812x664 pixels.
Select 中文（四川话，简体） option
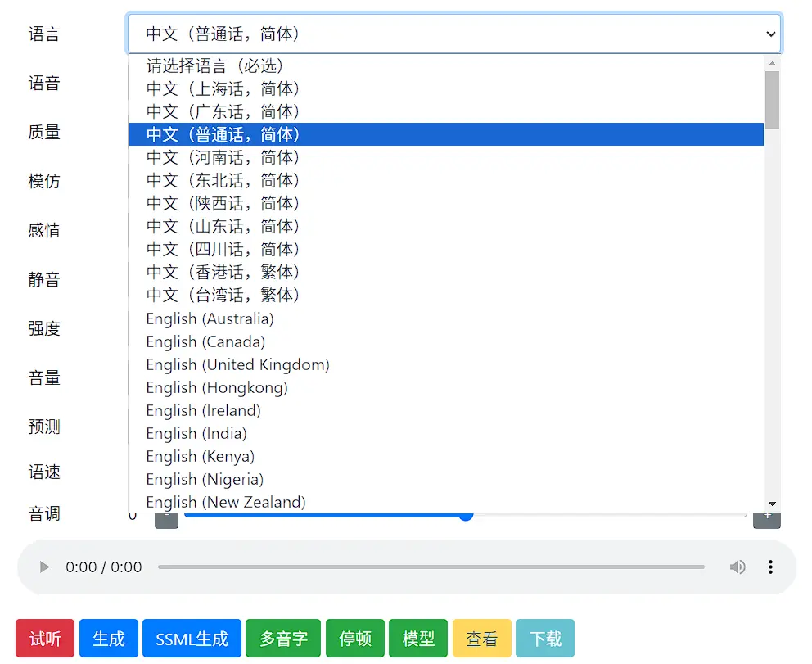223,249
